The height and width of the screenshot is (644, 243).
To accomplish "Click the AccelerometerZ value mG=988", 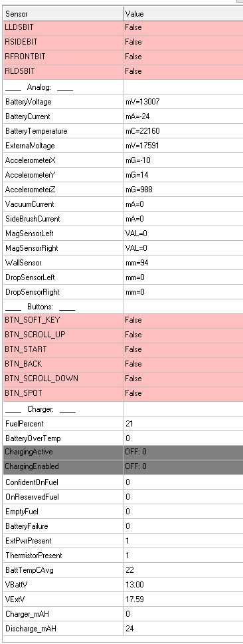I will (139, 190).
